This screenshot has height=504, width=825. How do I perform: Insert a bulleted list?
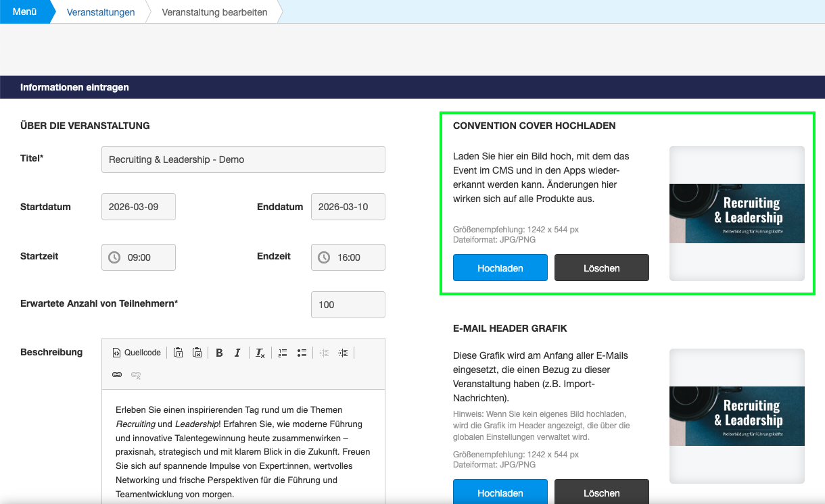[x=302, y=353]
